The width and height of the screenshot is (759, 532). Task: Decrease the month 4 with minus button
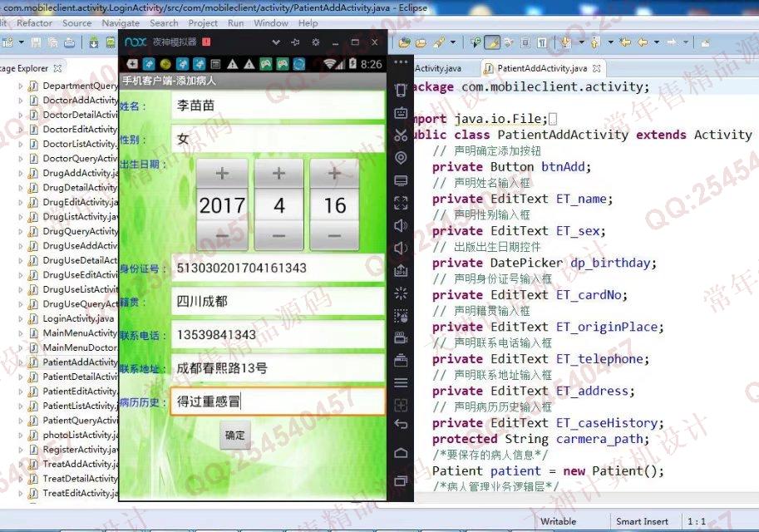coord(278,236)
